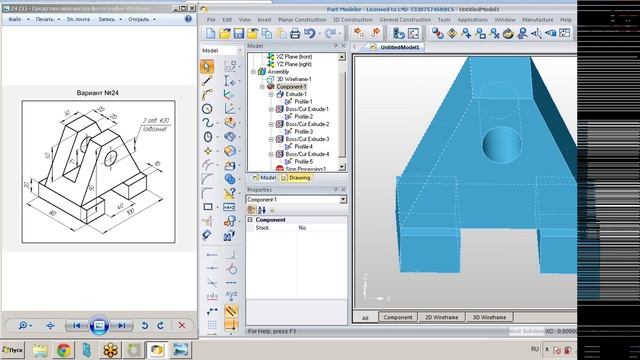Toggle the highlighted parallel lines snap icon
The image size is (640, 360).
[x=231, y=311]
